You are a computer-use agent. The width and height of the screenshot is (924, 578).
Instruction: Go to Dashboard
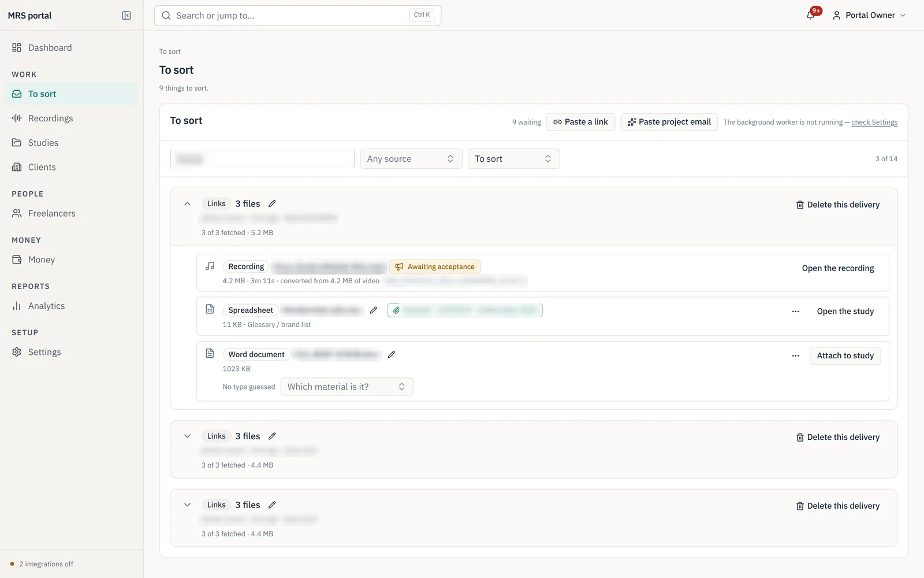[72, 47]
